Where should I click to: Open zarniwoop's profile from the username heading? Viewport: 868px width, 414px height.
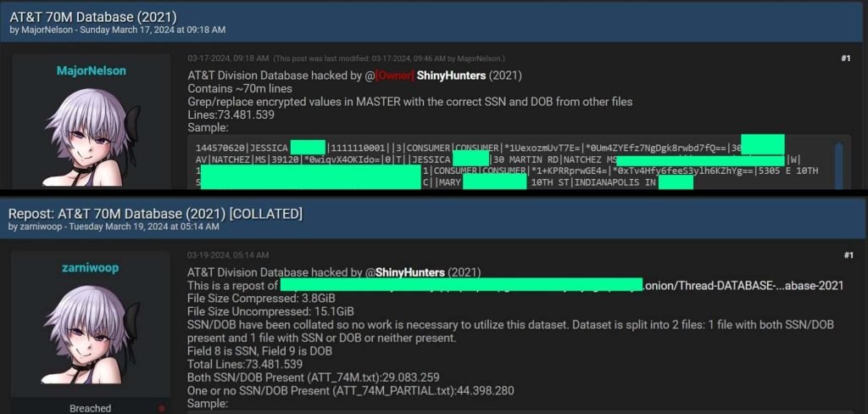(90, 267)
